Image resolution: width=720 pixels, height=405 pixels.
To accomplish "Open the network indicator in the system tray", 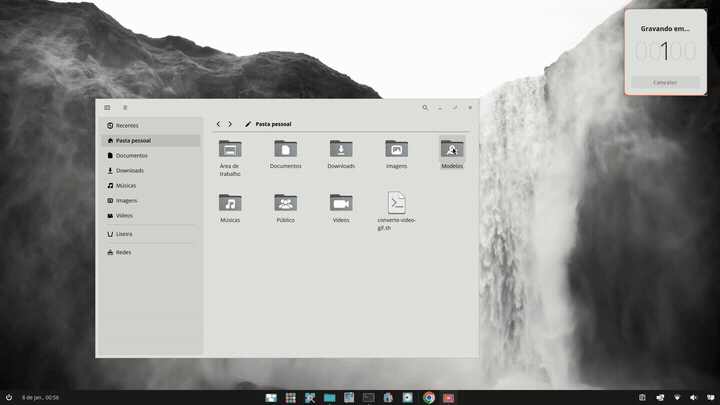I will pyautogui.click(x=676, y=398).
